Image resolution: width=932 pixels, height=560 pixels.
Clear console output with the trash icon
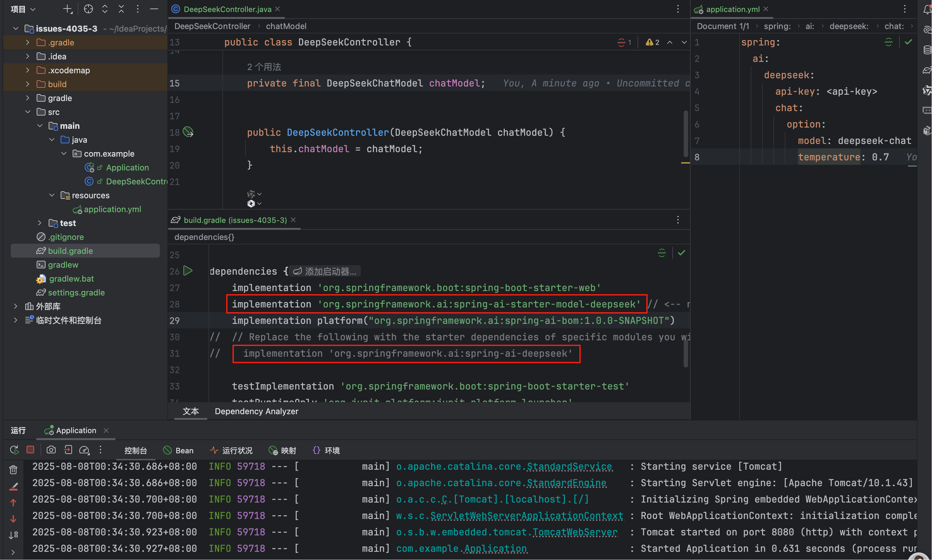(x=13, y=470)
